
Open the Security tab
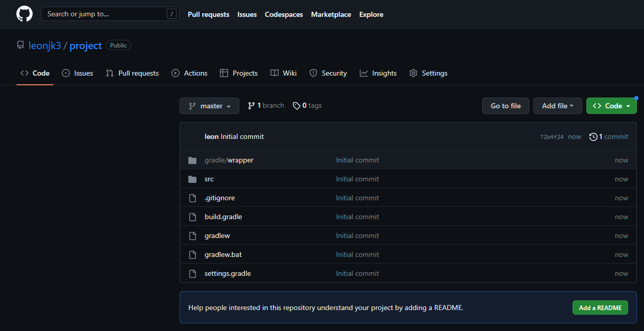(328, 73)
